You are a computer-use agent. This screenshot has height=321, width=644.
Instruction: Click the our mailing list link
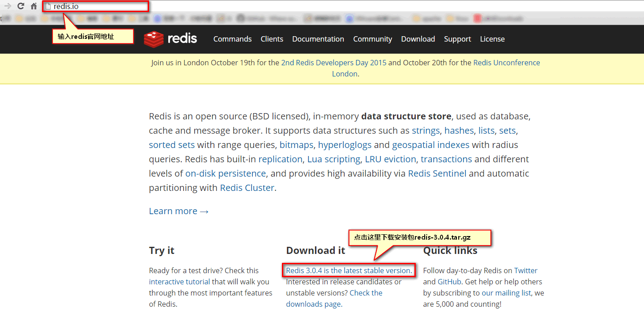[506, 293]
